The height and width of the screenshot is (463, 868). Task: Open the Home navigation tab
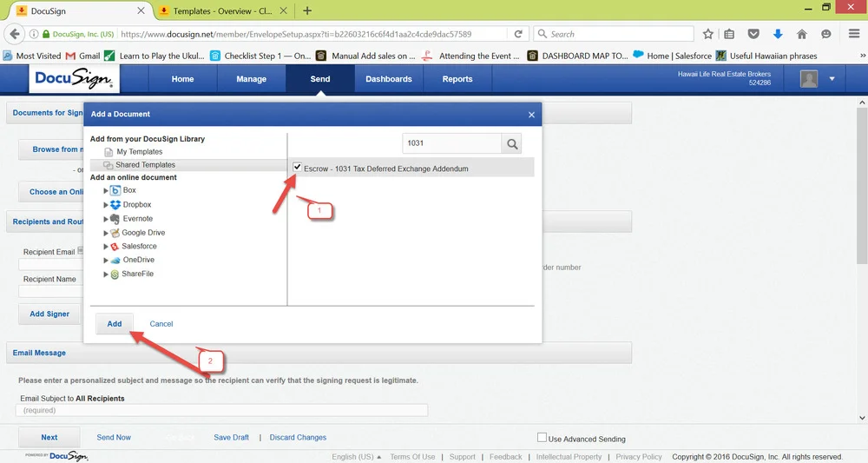pyautogui.click(x=182, y=79)
